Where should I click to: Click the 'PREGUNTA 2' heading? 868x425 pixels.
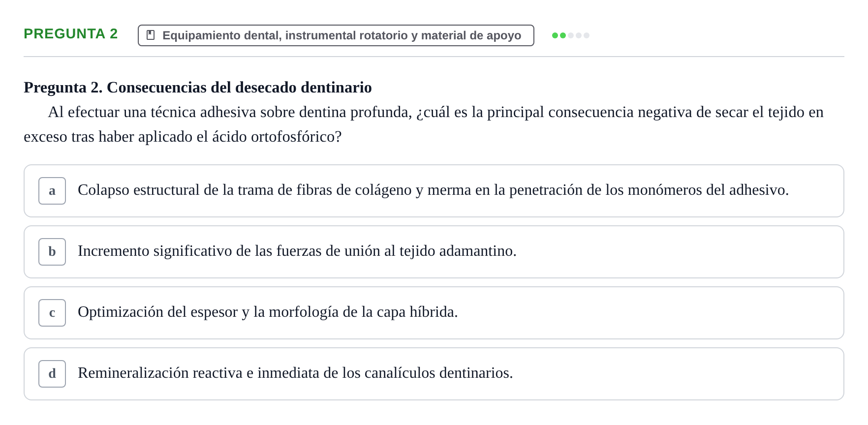71,34
